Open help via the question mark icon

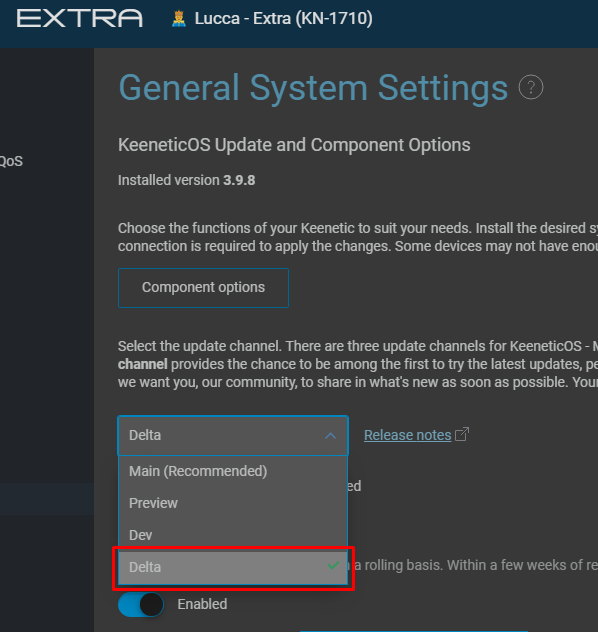coord(531,87)
